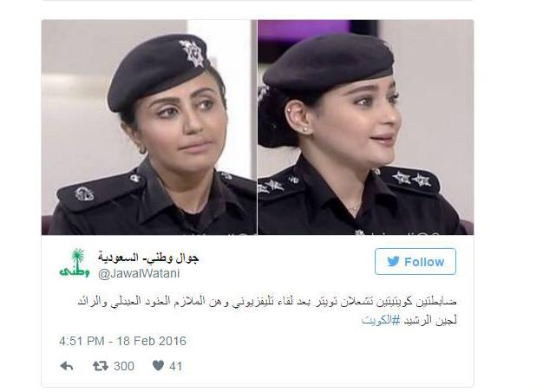Enlarge the left photo of the tweet
The width and height of the screenshot is (556, 392).
pos(148,127)
